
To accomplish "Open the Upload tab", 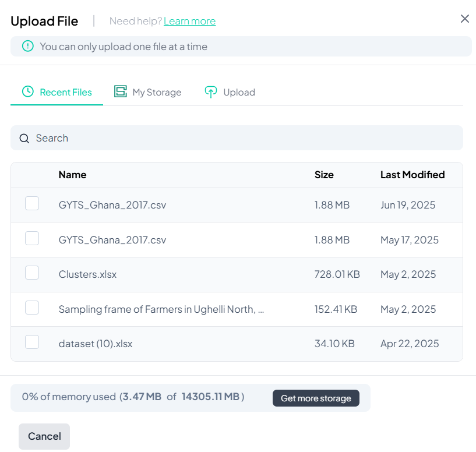I will point(239,92).
